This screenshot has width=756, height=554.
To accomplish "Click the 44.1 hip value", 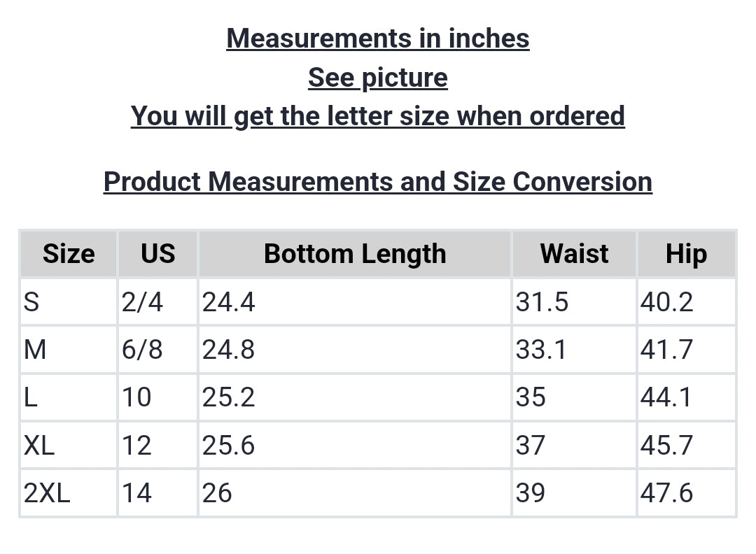I will click(666, 397).
